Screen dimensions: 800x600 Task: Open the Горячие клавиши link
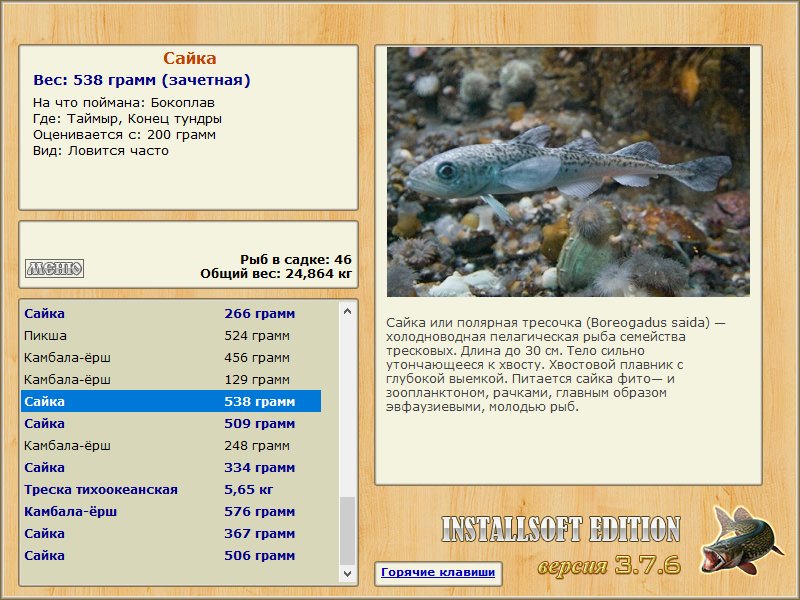click(x=438, y=572)
